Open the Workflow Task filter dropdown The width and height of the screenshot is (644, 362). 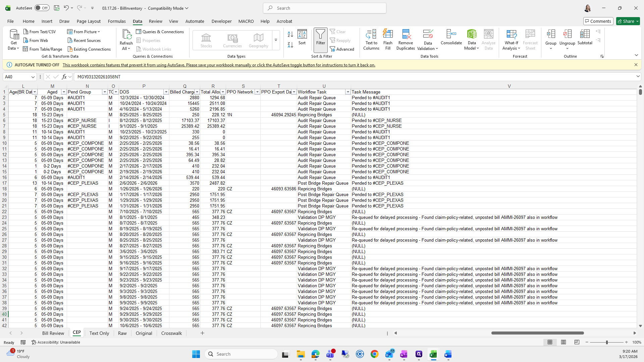(348, 92)
